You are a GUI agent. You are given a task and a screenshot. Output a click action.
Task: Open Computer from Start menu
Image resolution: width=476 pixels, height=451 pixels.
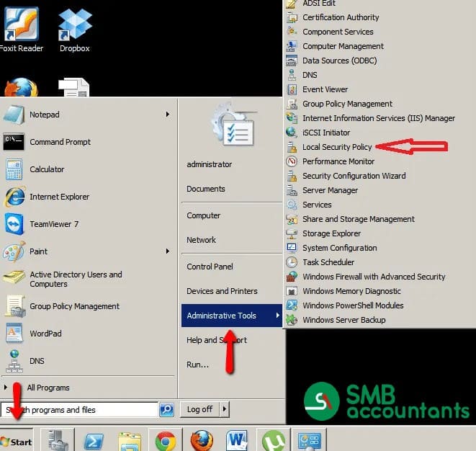tap(203, 215)
